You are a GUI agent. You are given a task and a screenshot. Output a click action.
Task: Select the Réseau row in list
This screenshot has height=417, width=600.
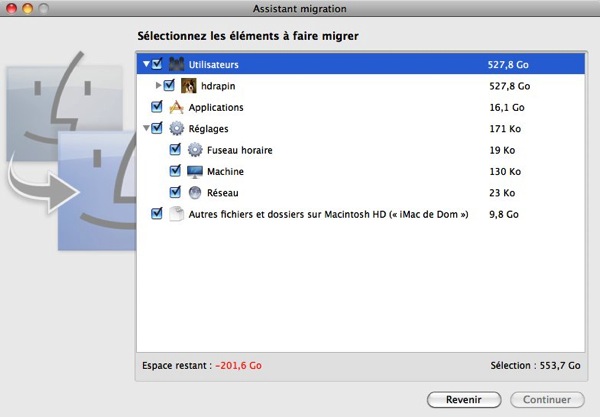pos(300,192)
